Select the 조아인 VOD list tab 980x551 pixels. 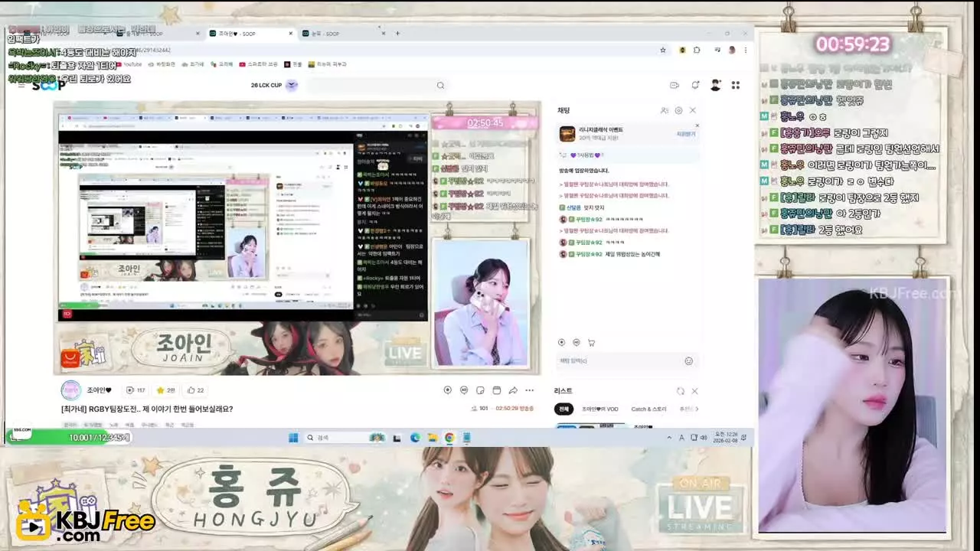point(599,409)
